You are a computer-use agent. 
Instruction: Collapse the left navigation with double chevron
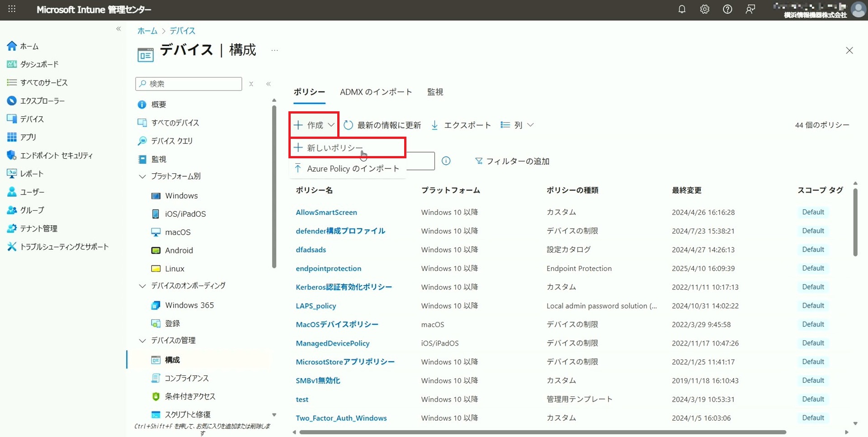(118, 29)
